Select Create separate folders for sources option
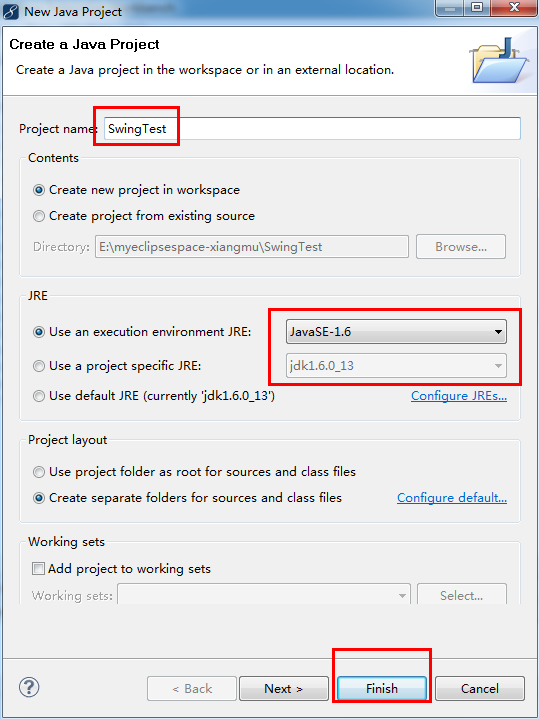Viewport: 539px width, 719px height. (188, 498)
